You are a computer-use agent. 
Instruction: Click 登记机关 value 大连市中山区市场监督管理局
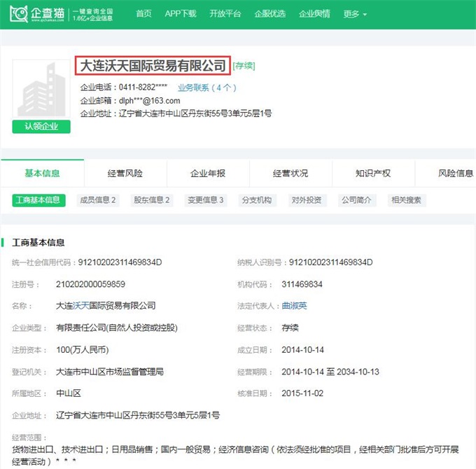[110, 372]
